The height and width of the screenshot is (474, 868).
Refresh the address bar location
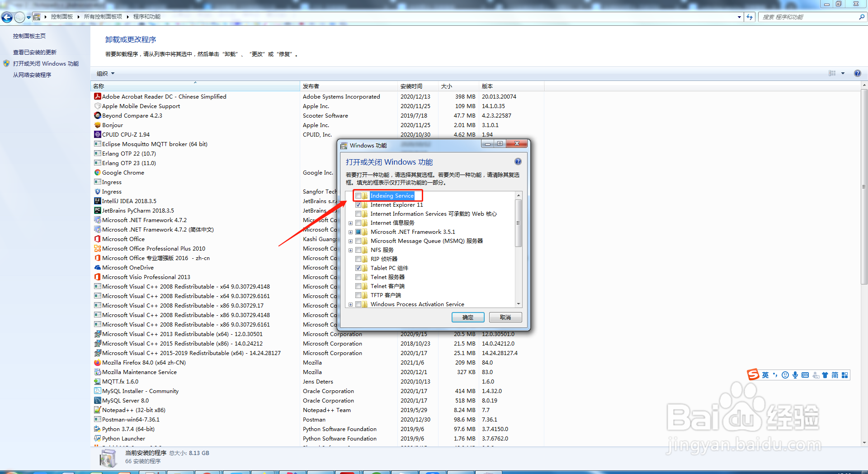click(x=750, y=17)
